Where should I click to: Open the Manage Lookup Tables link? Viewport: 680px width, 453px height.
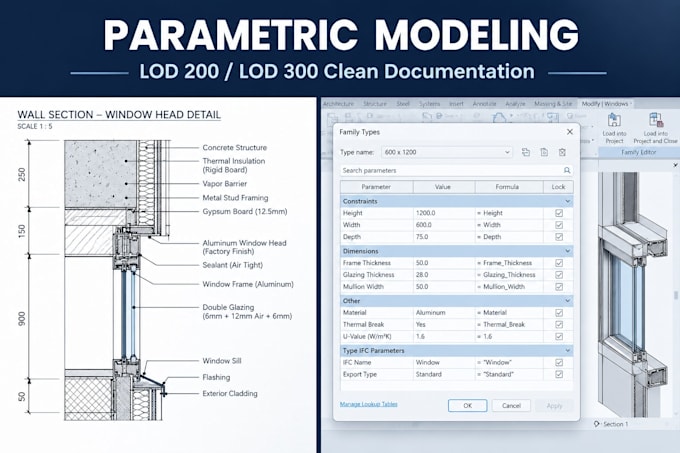coord(369,404)
